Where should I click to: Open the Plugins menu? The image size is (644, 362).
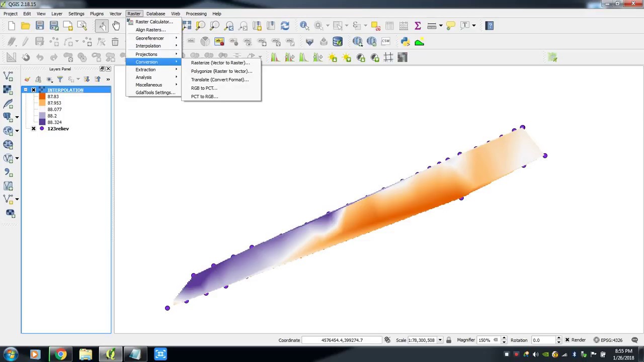click(97, 14)
